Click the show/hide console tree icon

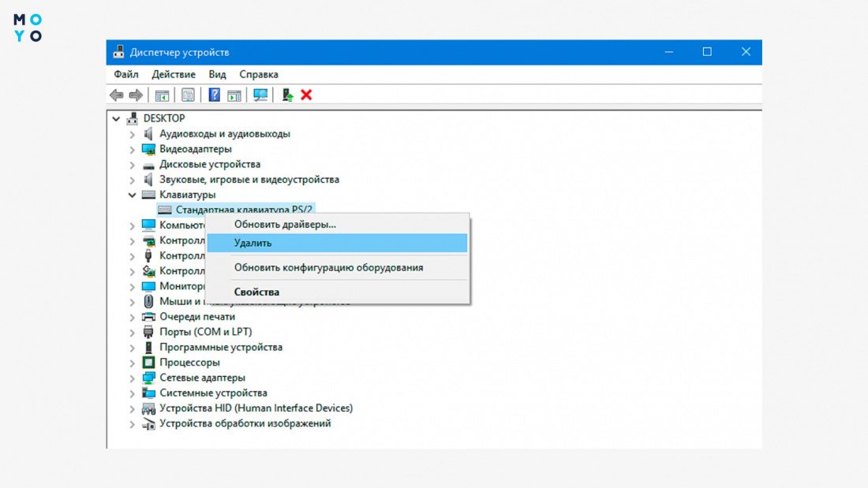click(162, 95)
